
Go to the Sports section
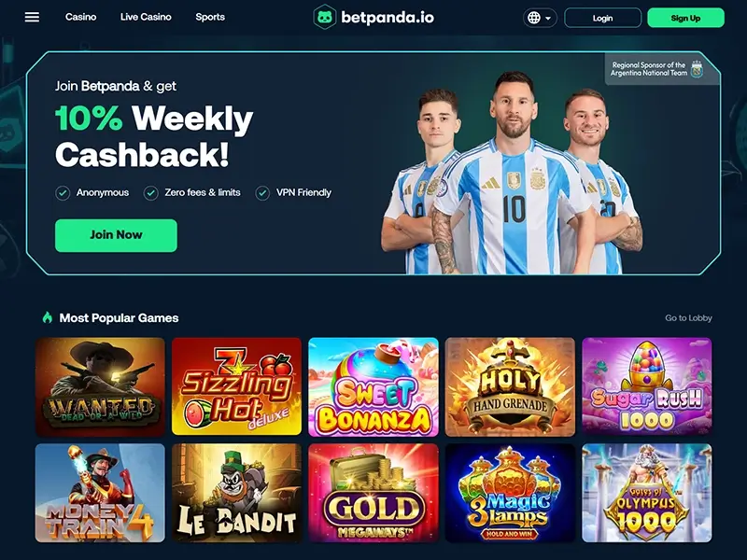point(210,17)
